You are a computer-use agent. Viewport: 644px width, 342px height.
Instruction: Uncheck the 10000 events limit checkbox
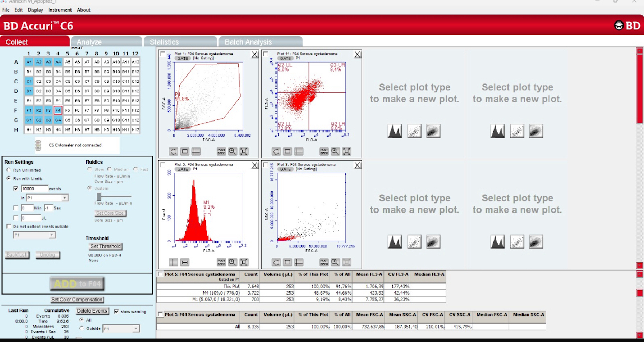[16, 188]
